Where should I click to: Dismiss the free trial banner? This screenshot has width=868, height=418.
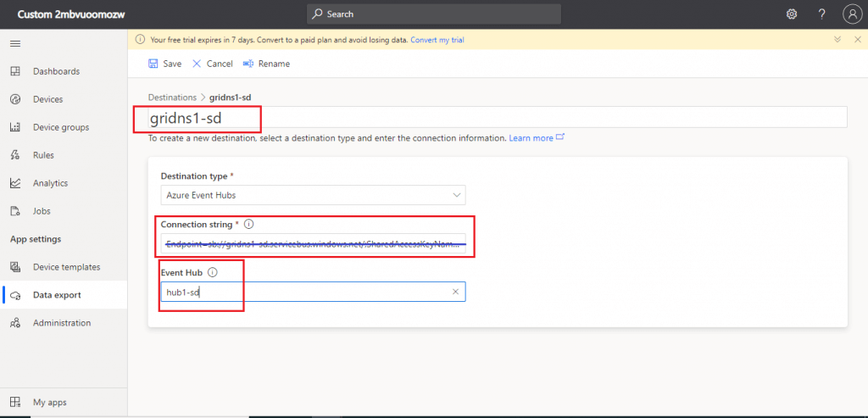[857, 40]
